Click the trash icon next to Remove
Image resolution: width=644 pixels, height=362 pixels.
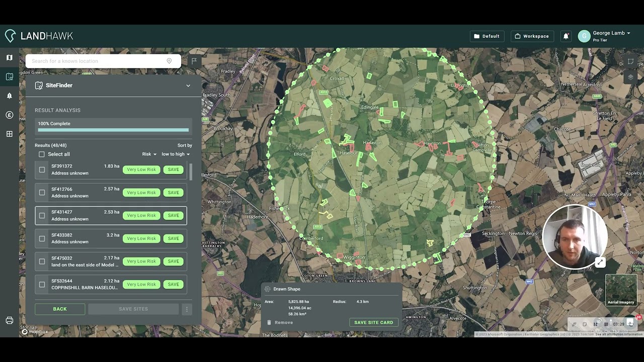(269, 323)
